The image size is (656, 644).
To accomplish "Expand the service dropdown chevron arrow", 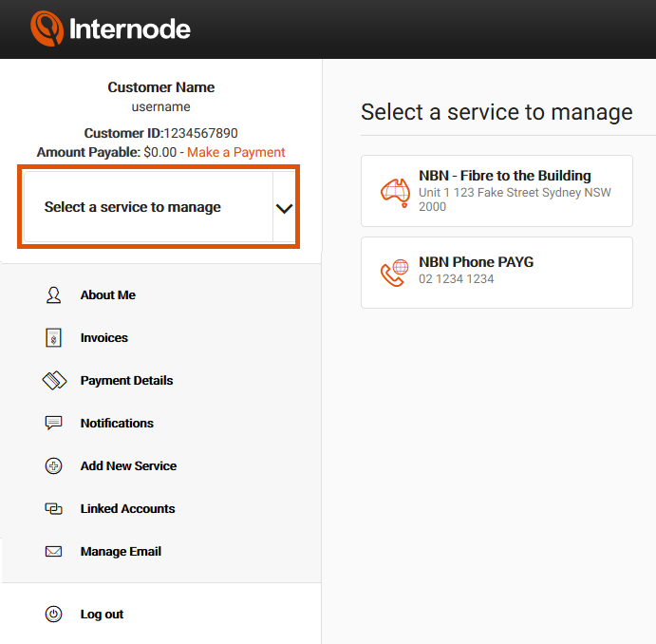I will point(284,208).
